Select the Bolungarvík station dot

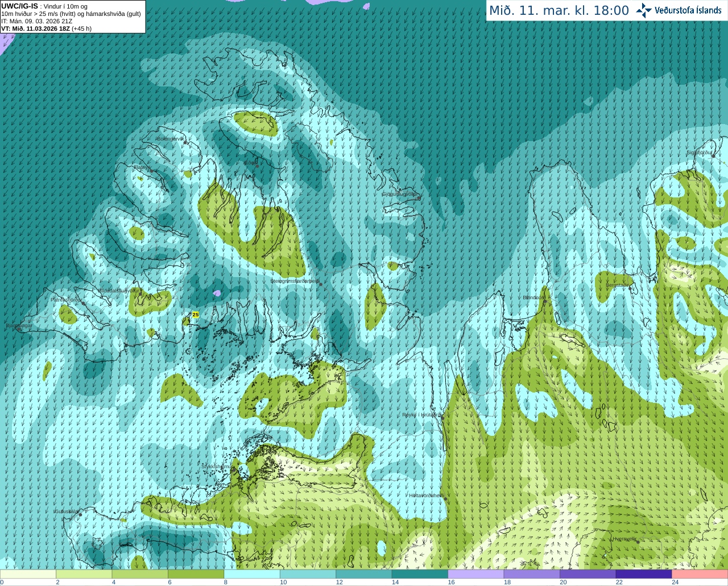click(x=185, y=143)
